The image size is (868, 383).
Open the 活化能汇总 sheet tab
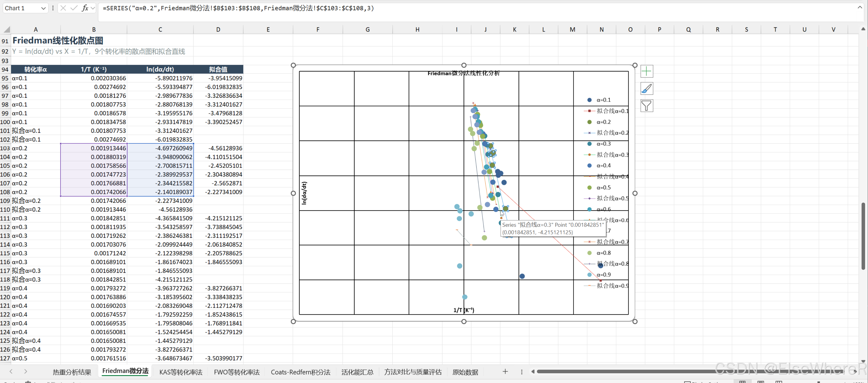tap(357, 372)
